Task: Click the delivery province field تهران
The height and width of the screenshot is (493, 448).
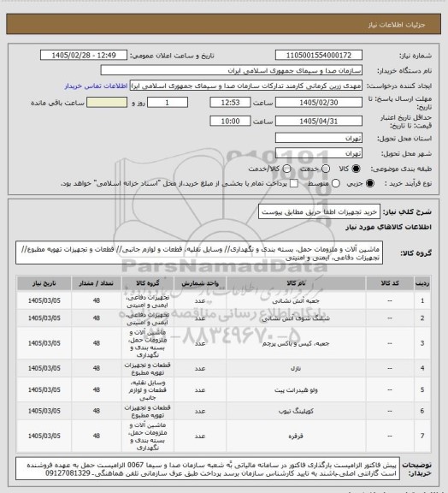Action: [x=319, y=138]
